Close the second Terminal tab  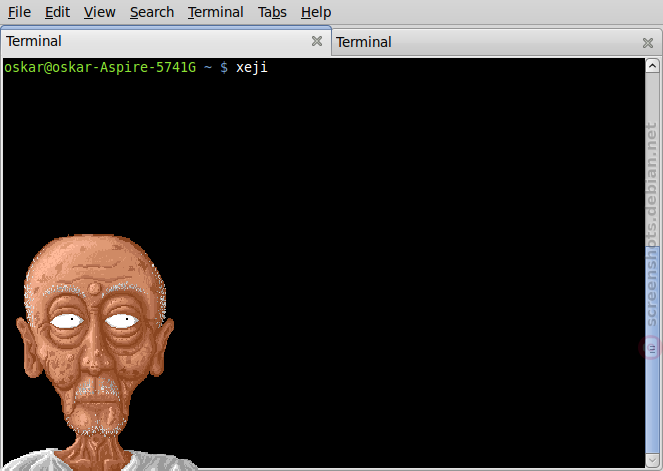pos(648,43)
